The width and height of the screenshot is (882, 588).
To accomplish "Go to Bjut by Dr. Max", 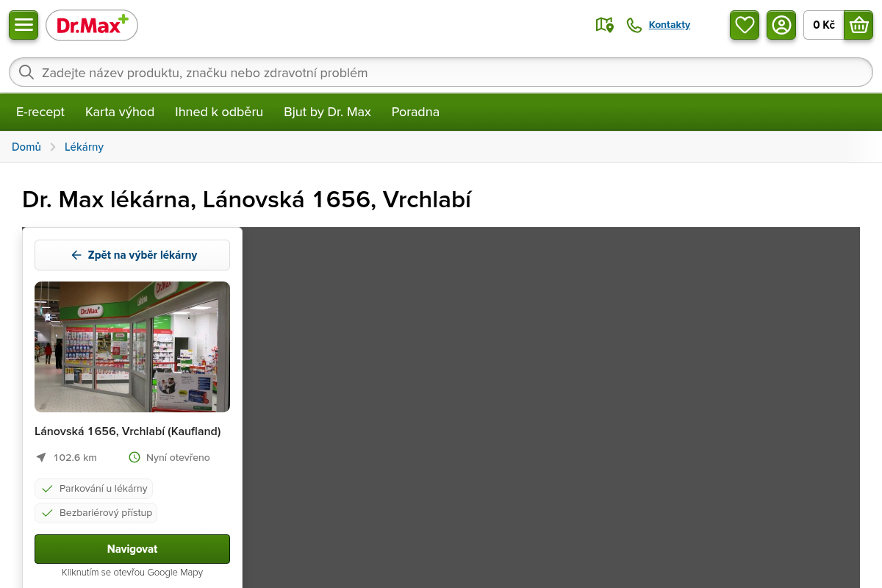I will point(328,112).
